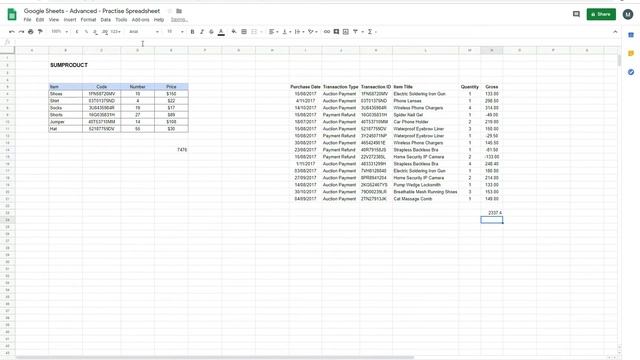Apply percent format to cell

[86, 31]
